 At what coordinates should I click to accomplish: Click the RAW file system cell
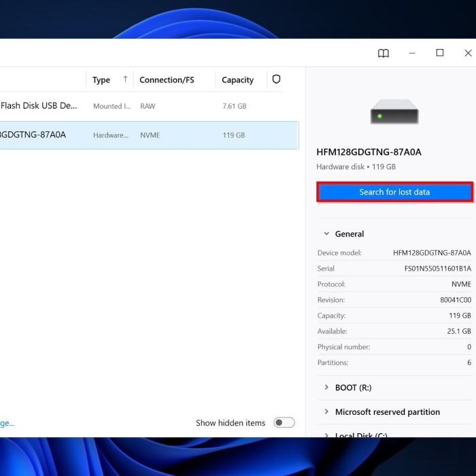click(148, 106)
